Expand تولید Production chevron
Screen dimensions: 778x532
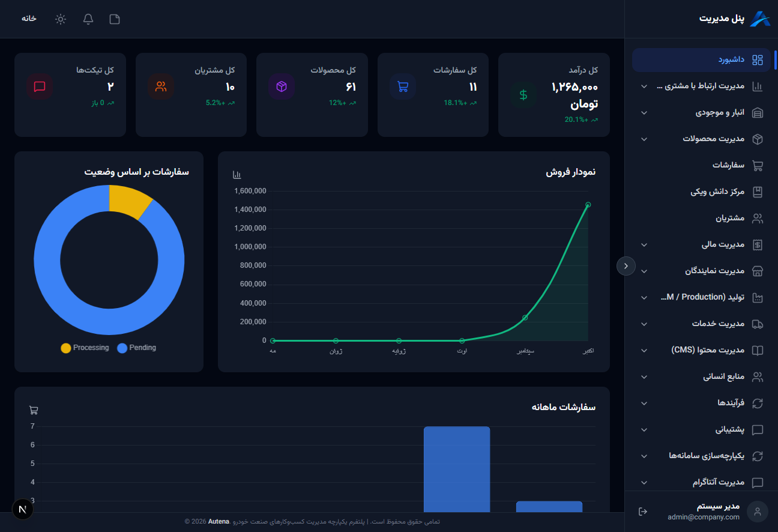(644, 298)
